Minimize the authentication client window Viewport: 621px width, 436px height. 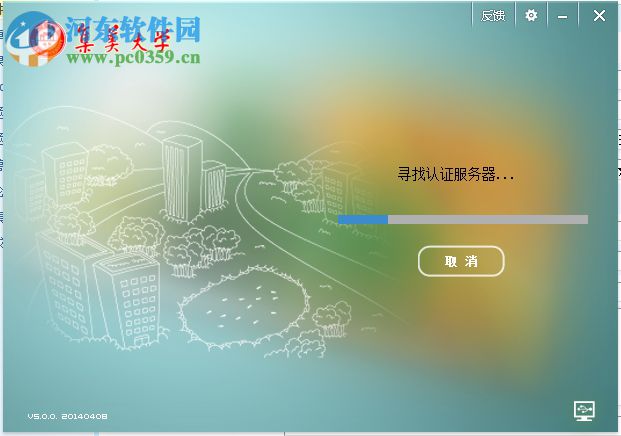[562, 17]
